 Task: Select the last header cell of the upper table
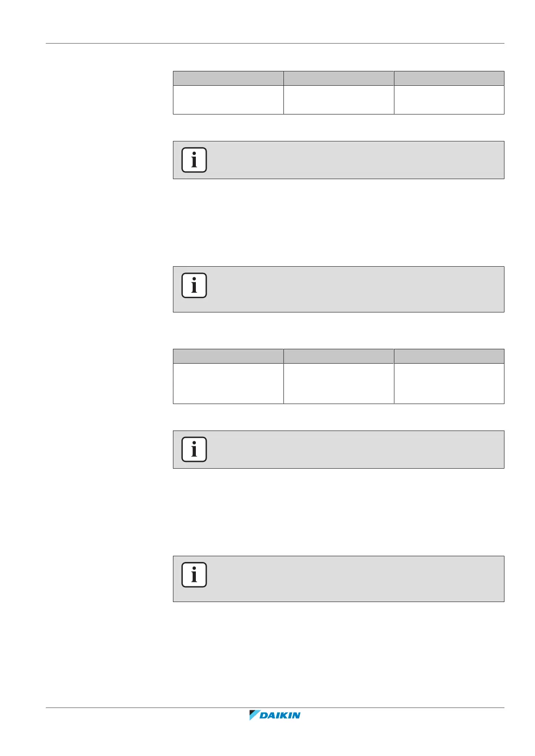(449, 78)
